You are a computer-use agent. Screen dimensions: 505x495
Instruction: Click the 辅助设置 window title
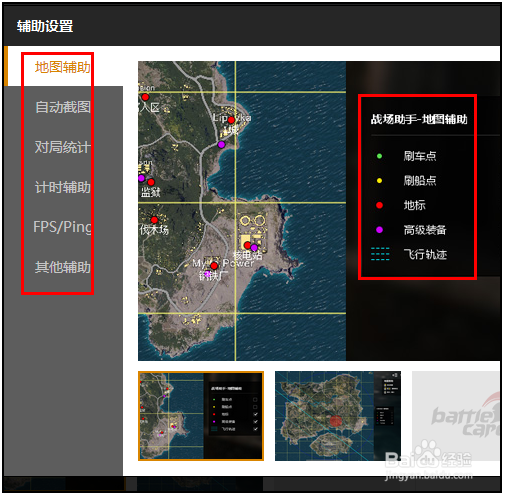45,26
